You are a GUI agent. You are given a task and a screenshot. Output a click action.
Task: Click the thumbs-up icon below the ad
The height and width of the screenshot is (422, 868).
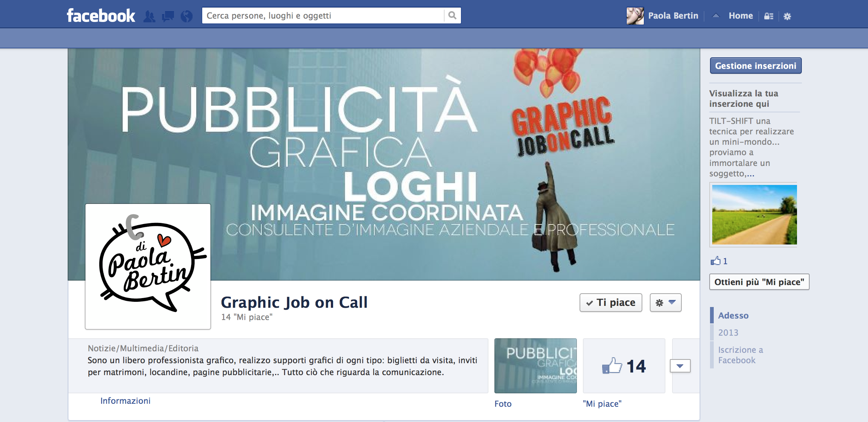click(716, 261)
